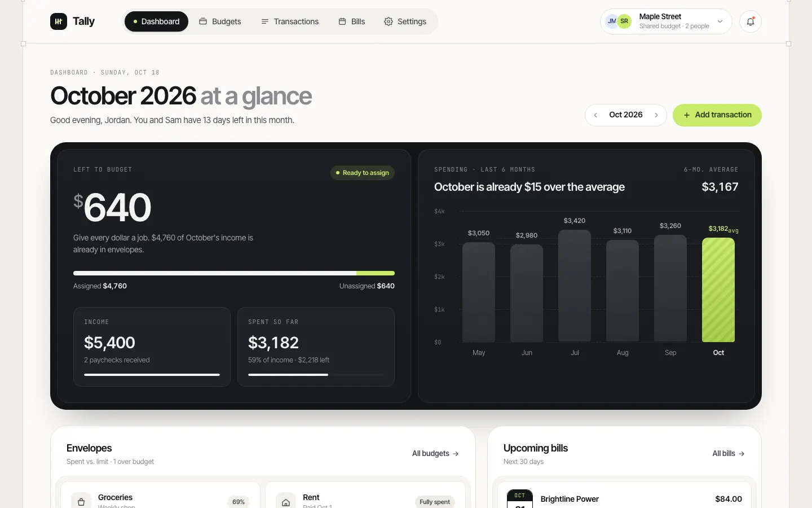
Task: Open the All bills link
Action: [729, 454]
